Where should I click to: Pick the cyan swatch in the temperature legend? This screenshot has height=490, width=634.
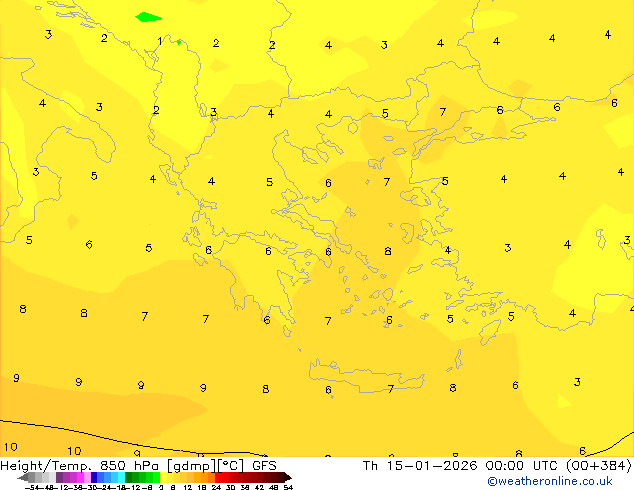tap(122, 477)
